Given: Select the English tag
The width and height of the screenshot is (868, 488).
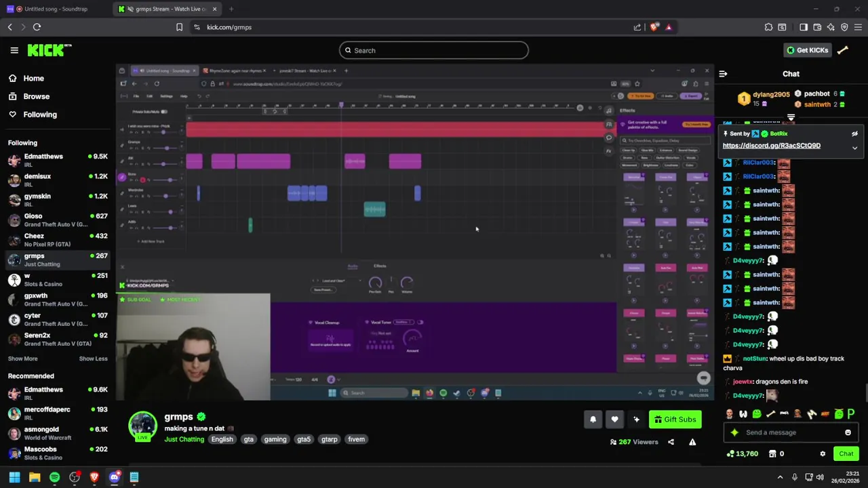Looking at the screenshot, I should [222, 439].
